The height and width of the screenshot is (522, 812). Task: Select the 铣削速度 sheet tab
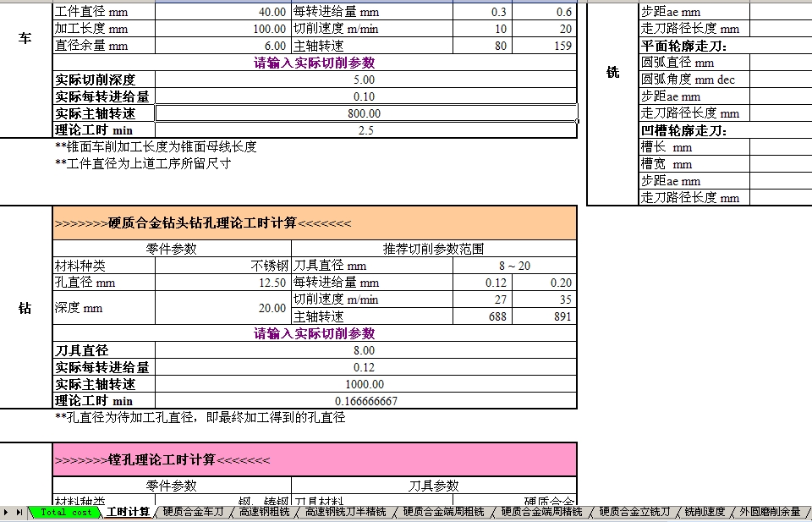[705, 512]
